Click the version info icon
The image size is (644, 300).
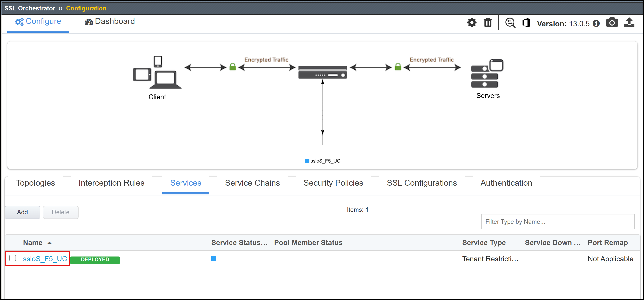596,23
